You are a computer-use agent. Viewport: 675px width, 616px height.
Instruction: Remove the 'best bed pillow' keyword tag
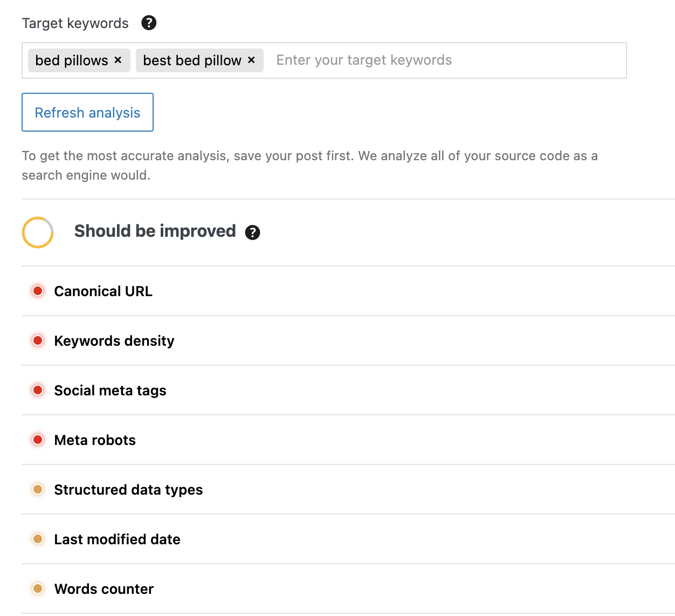click(x=251, y=60)
